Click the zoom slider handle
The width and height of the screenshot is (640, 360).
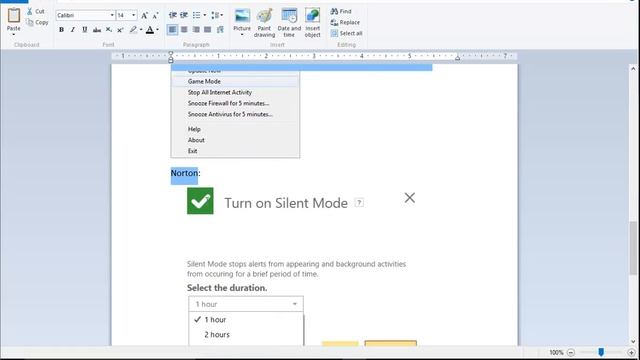601,352
